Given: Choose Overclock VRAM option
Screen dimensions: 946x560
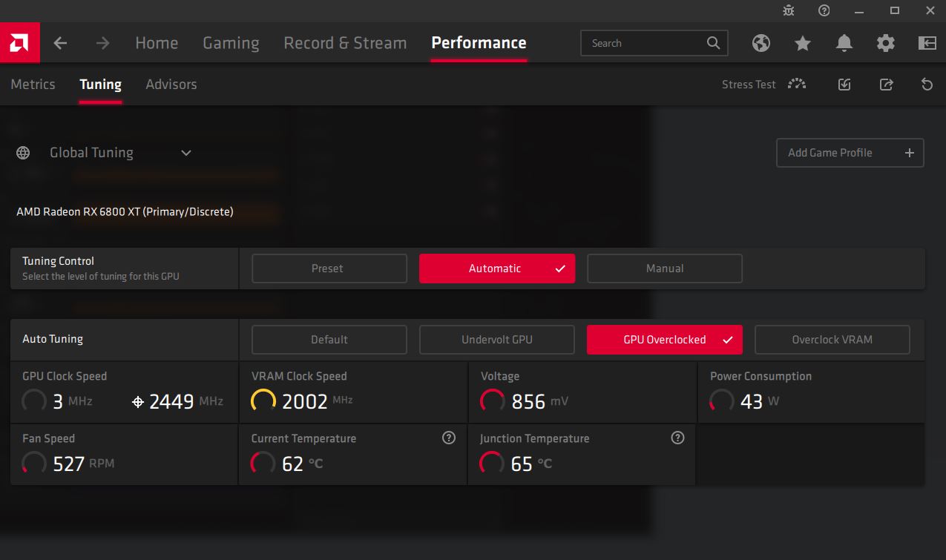Looking at the screenshot, I should pyautogui.click(x=832, y=340).
